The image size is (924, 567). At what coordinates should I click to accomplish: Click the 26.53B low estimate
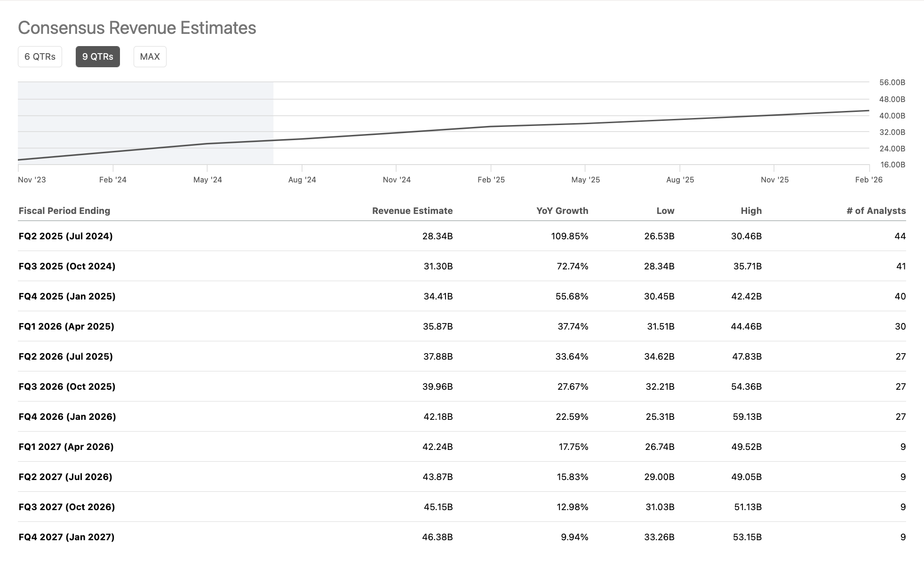click(659, 236)
